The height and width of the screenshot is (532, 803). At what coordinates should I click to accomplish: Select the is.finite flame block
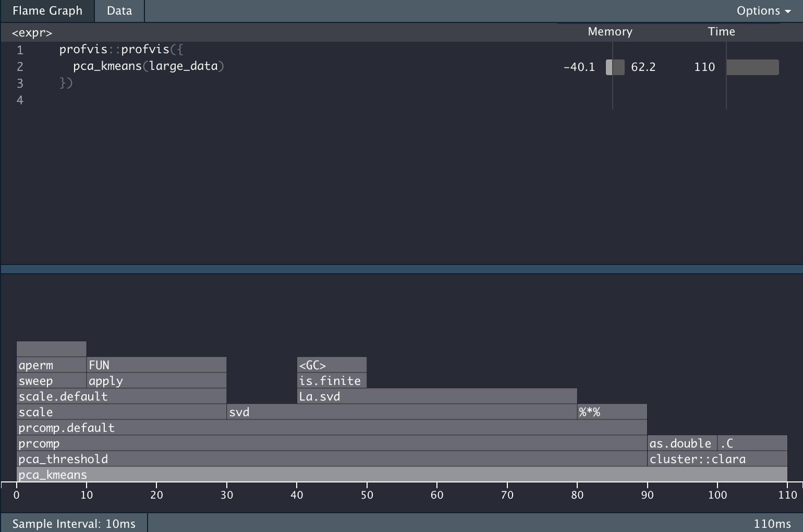pos(332,381)
